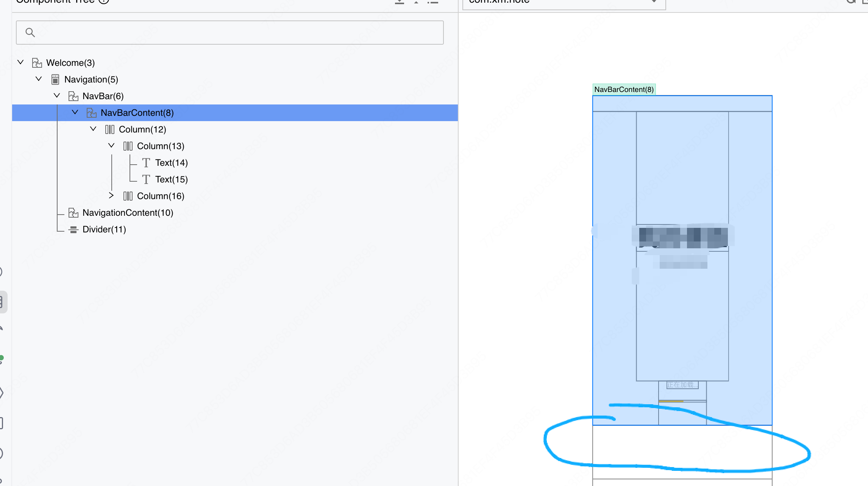This screenshot has height=486, width=868.
Task: Open the process selector dropdown arrow
Action: (x=654, y=2)
